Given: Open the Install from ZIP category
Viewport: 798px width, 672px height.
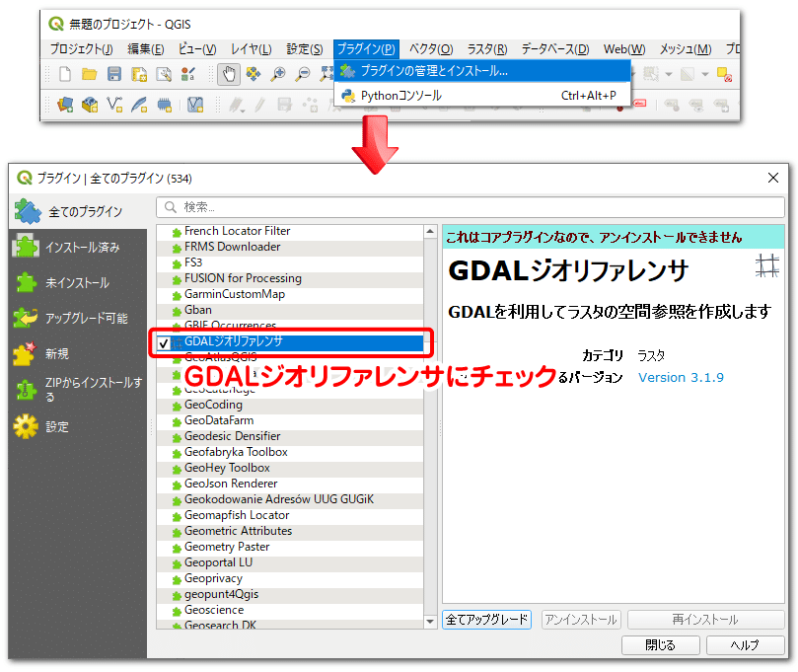Looking at the screenshot, I should click(78, 390).
